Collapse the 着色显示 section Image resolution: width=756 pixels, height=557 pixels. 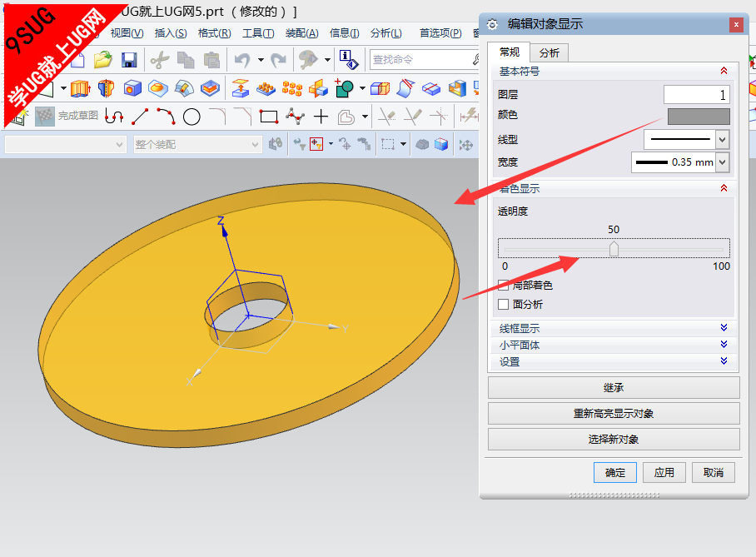(x=724, y=188)
